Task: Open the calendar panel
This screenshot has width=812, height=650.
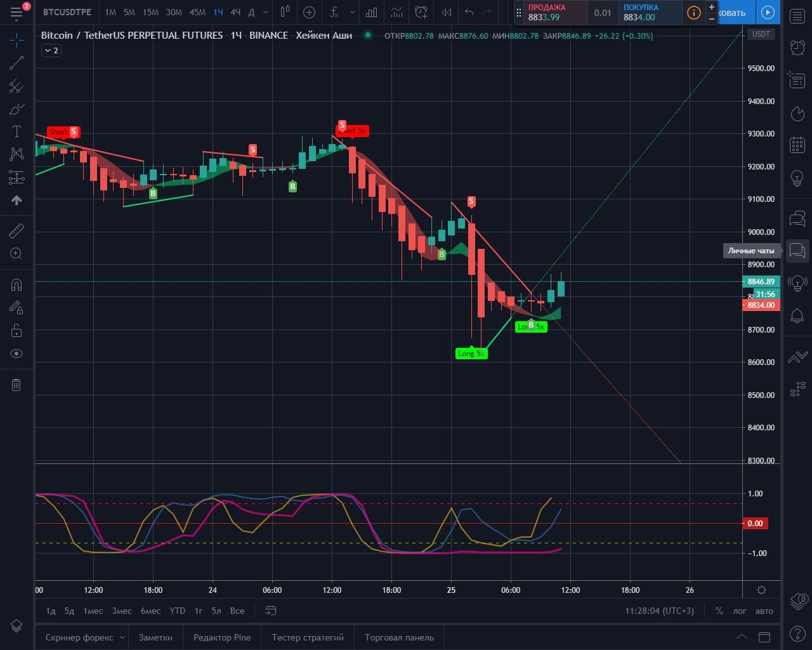Action: pos(797,145)
